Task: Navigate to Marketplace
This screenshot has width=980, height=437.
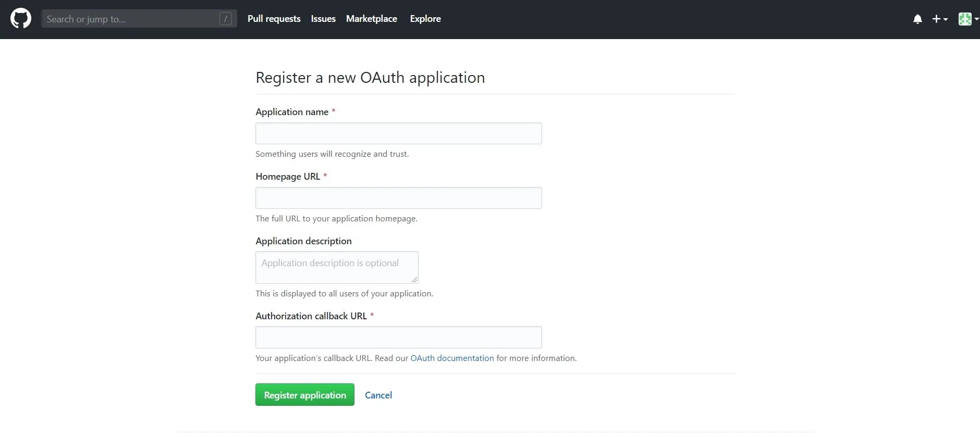Action: 371,19
